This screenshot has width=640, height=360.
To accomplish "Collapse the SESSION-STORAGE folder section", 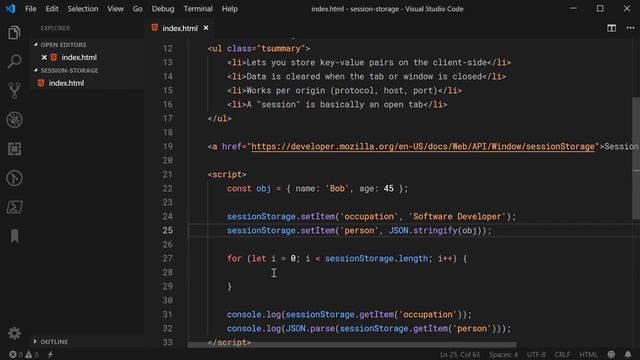I will 67,70.
